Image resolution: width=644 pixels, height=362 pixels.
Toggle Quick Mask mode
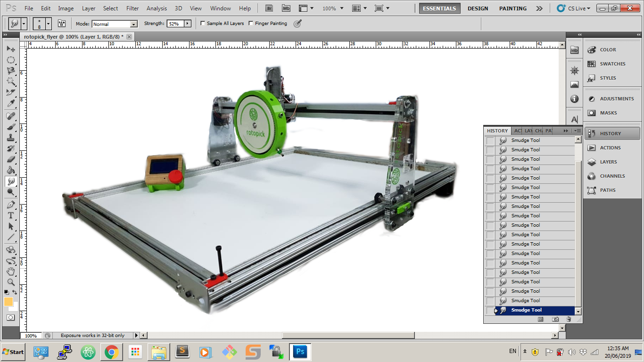(11, 318)
